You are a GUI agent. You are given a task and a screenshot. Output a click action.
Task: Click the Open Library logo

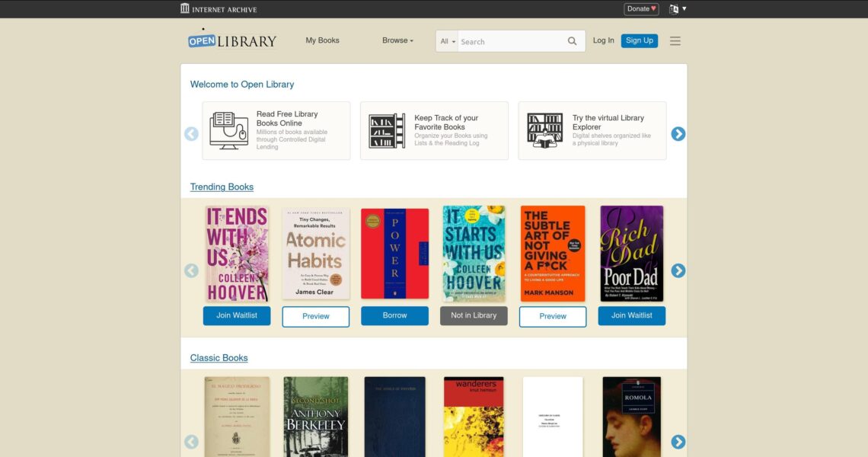click(232, 40)
